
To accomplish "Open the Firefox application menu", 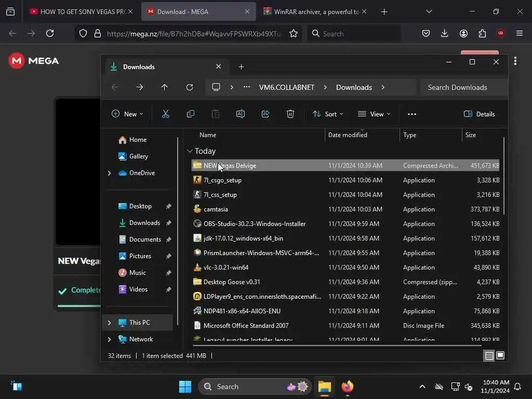I will (520, 33).
